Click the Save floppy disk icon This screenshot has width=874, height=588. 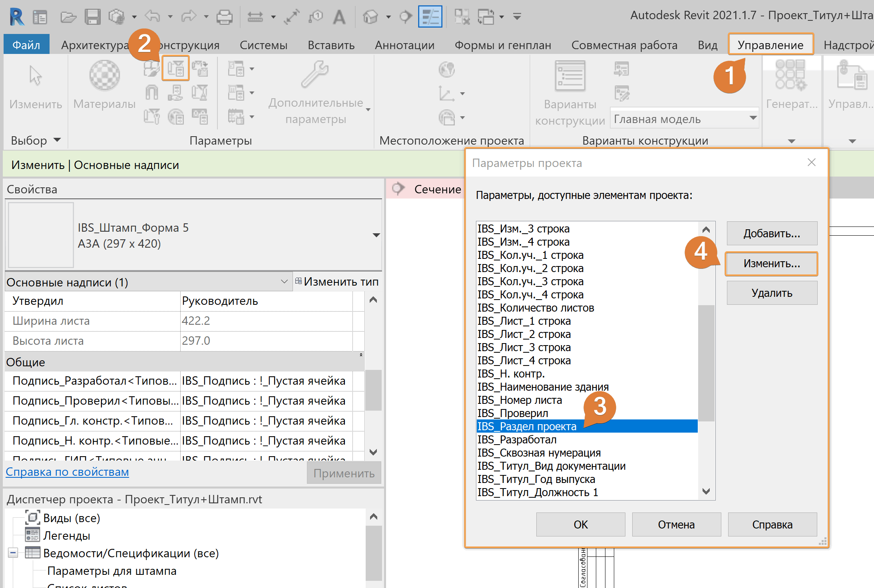(x=92, y=17)
